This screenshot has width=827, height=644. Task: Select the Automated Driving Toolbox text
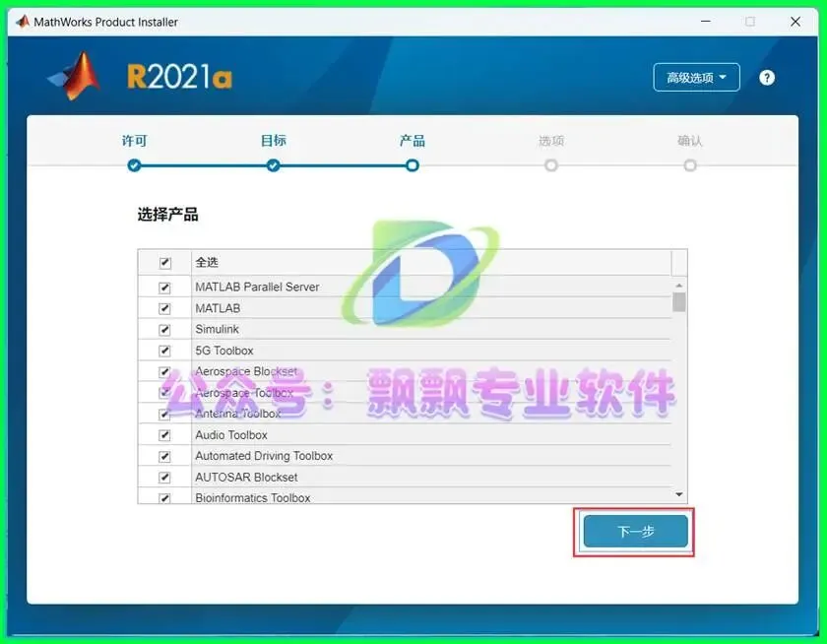tap(264, 456)
